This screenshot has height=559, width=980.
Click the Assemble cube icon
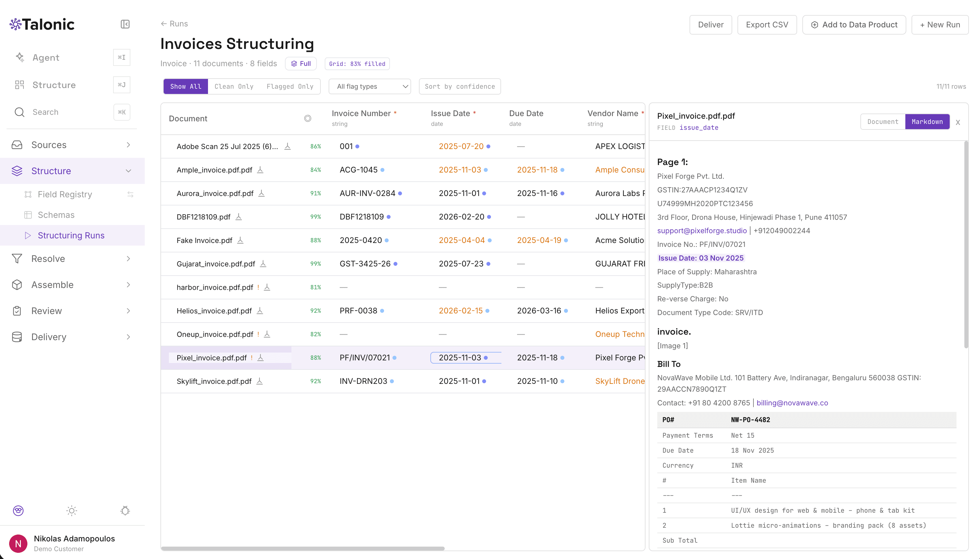(x=17, y=285)
